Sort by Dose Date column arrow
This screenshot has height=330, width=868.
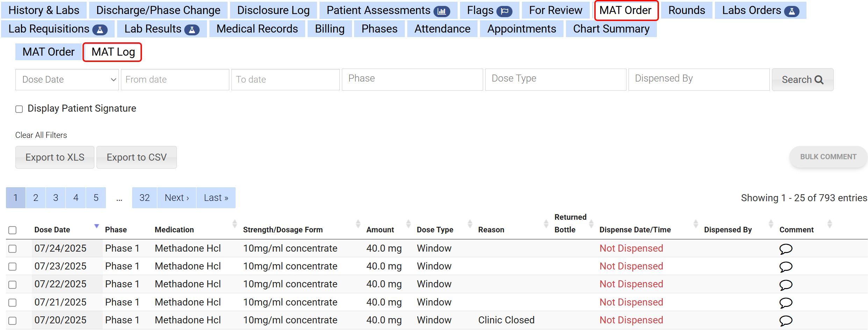click(x=96, y=226)
